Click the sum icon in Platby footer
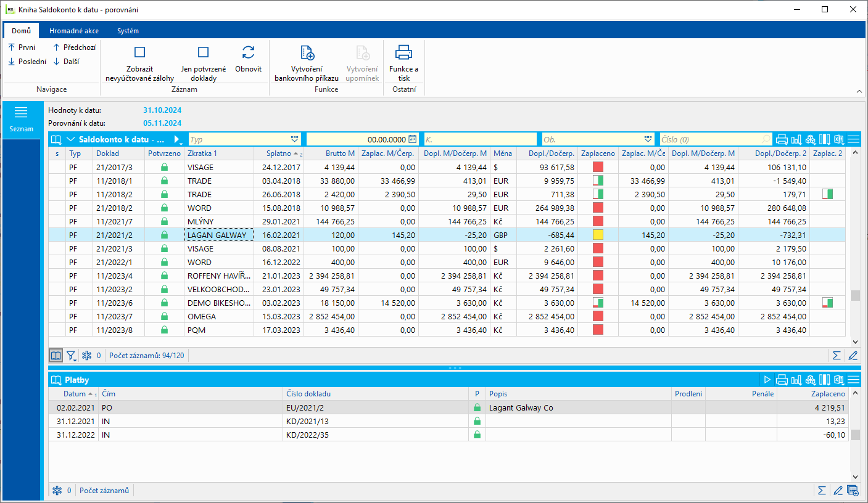868x503 pixels. [x=822, y=491]
